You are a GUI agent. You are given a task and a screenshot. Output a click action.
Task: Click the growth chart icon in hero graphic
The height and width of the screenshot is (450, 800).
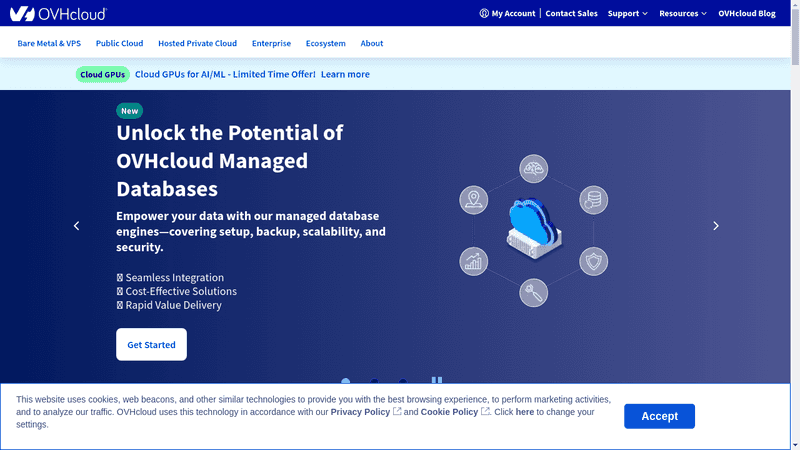(x=473, y=261)
